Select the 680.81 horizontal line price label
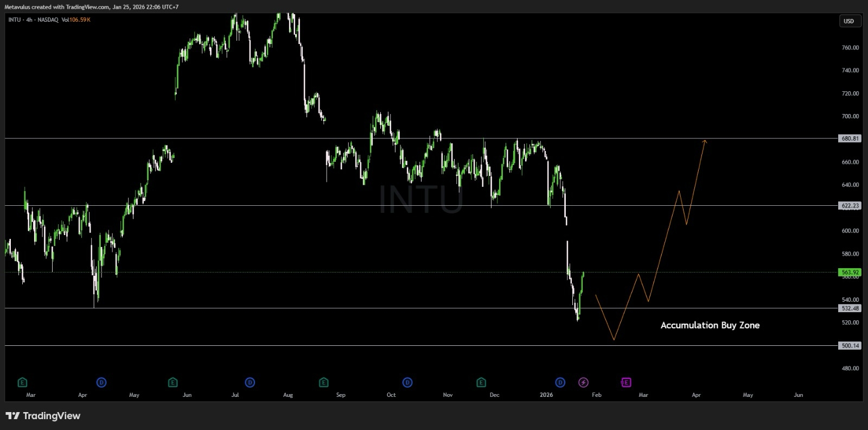868x430 pixels. pos(850,138)
